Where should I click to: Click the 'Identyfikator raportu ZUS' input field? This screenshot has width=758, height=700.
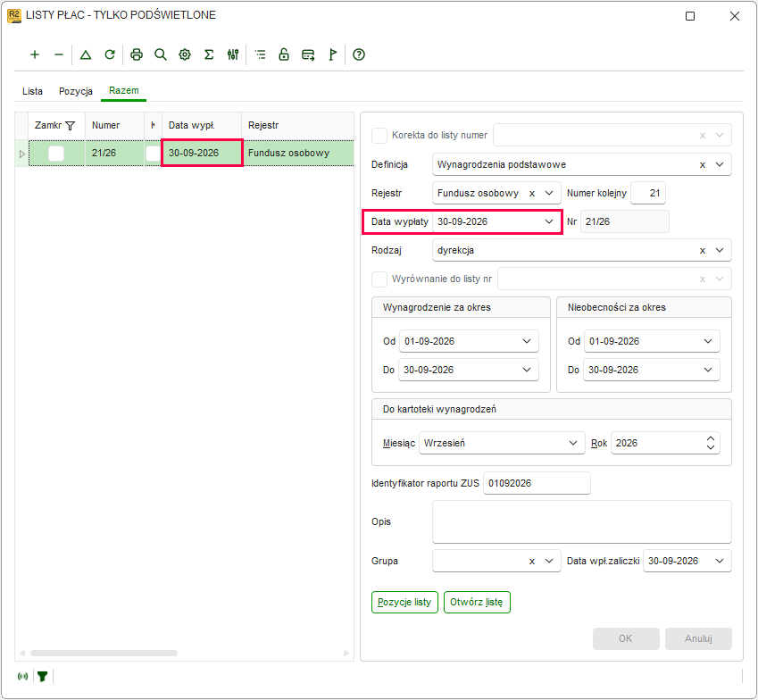[537, 483]
